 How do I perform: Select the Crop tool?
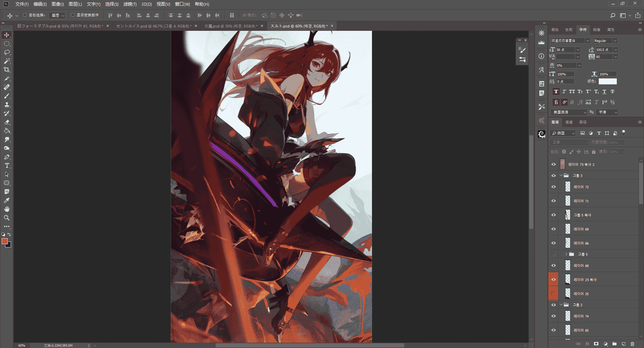pyautogui.click(x=7, y=70)
